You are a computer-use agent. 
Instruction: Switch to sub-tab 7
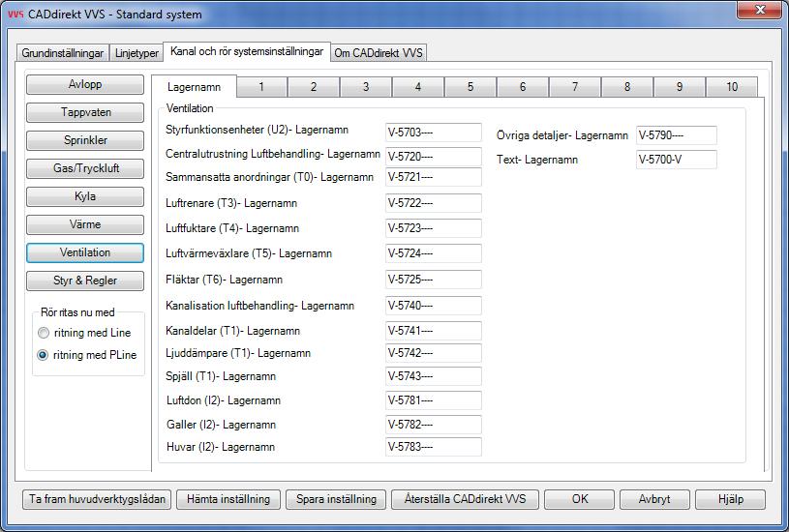pyautogui.click(x=575, y=87)
